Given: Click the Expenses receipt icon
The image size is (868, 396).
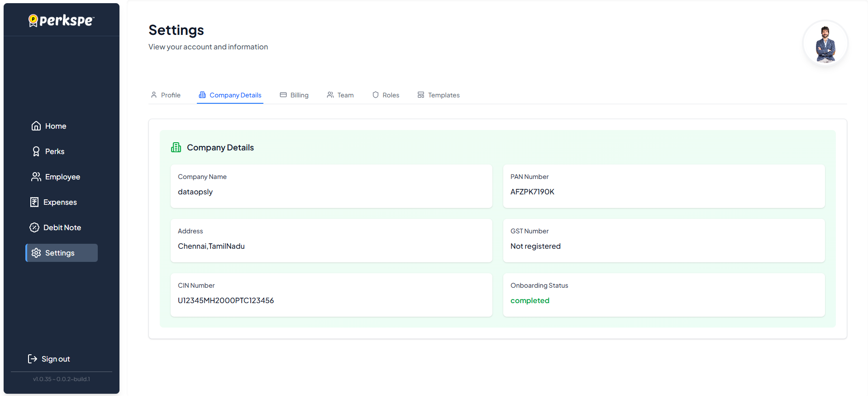Looking at the screenshot, I should (x=34, y=202).
